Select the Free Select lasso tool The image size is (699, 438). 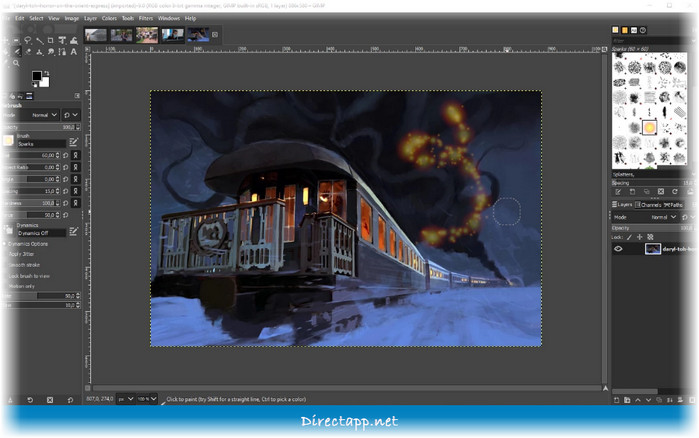click(28, 41)
